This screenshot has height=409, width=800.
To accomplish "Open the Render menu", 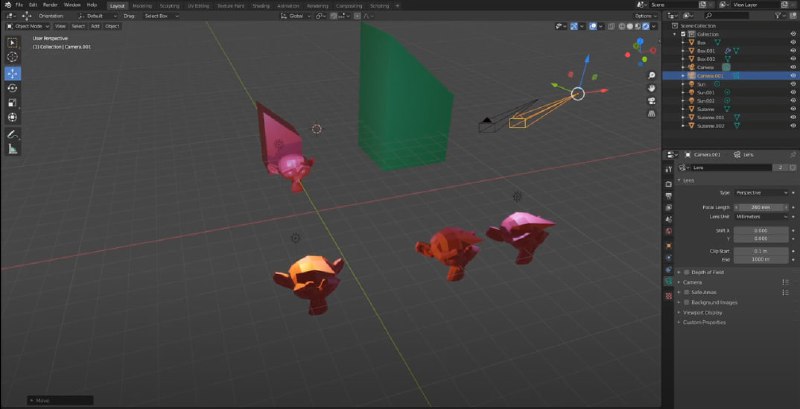I will 51,5.
